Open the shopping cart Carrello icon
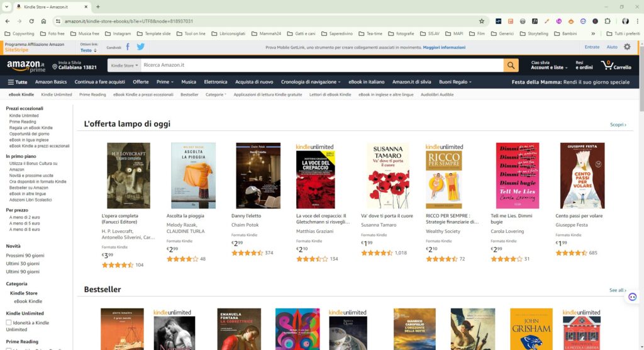The width and height of the screenshot is (644, 350). coord(616,65)
